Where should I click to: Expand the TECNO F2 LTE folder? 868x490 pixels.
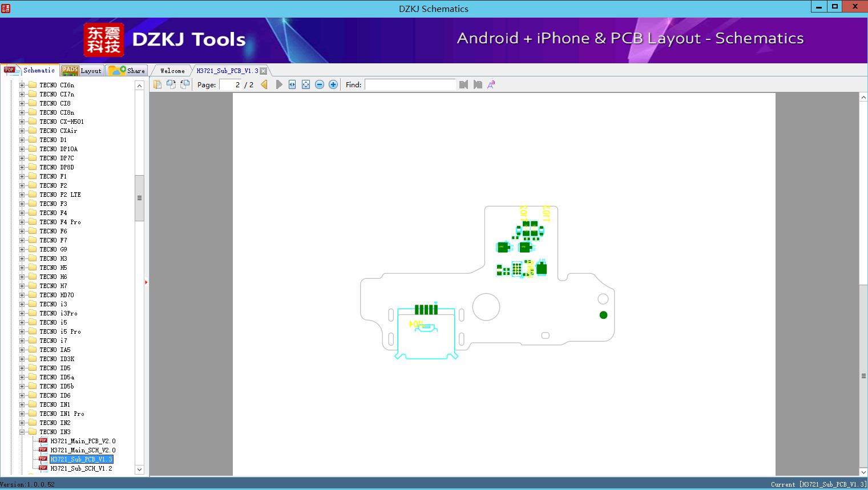22,195
